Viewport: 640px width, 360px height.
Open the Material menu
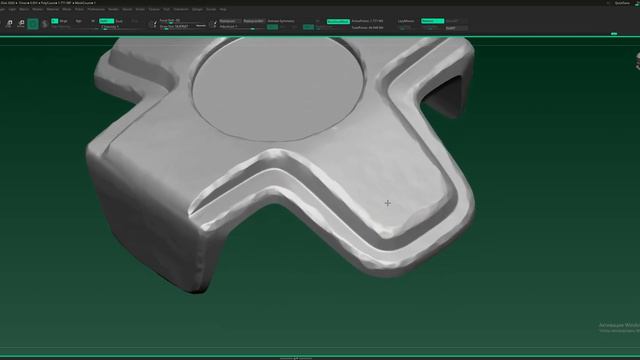tap(53, 9)
